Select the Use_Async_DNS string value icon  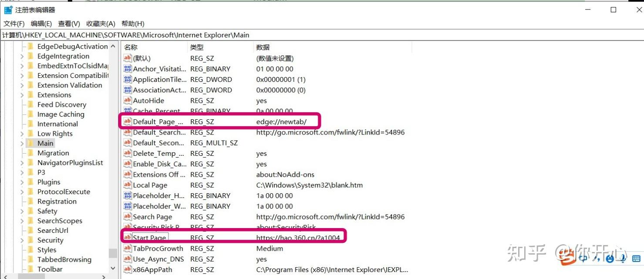point(128,259)
